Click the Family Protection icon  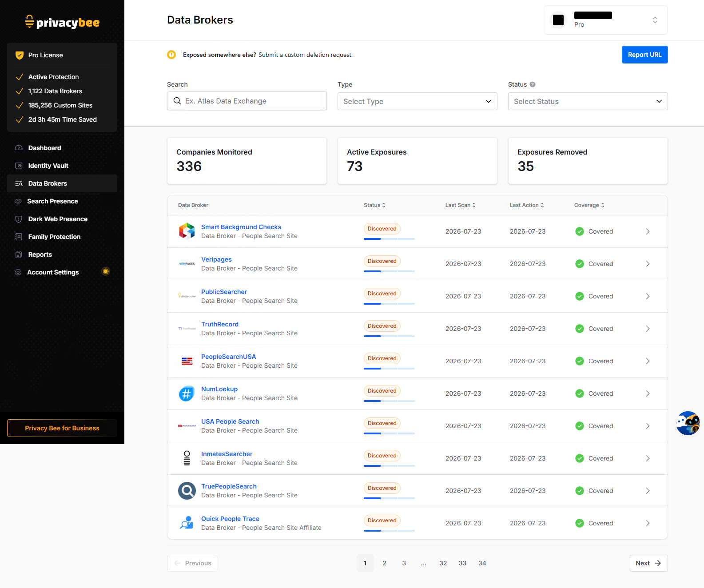[x=19, y=237]
